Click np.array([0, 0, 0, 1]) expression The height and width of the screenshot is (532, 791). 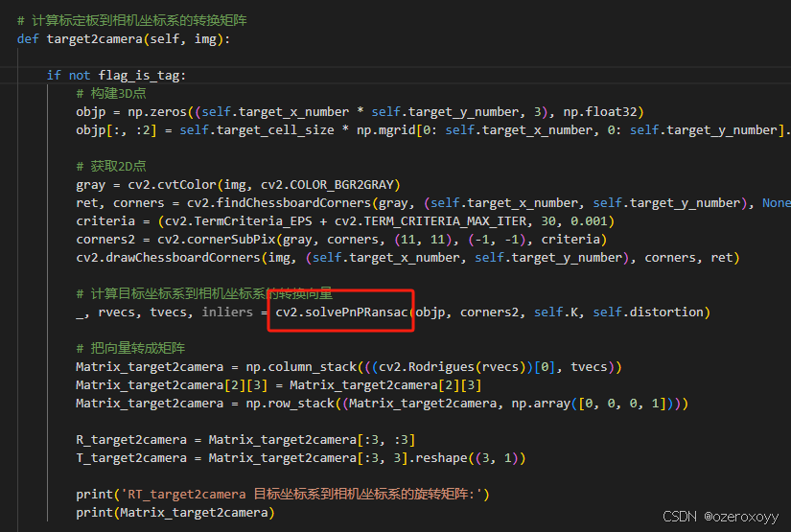(593, 403)
